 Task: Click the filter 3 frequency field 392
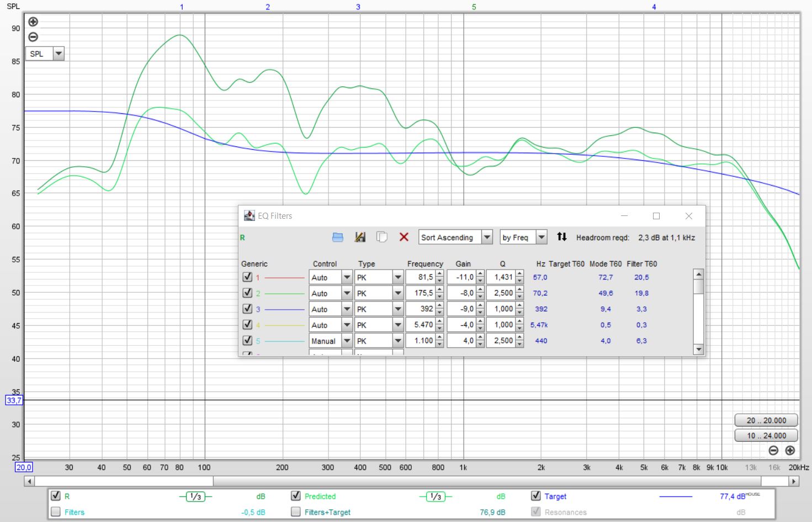(x=421, y=309)
